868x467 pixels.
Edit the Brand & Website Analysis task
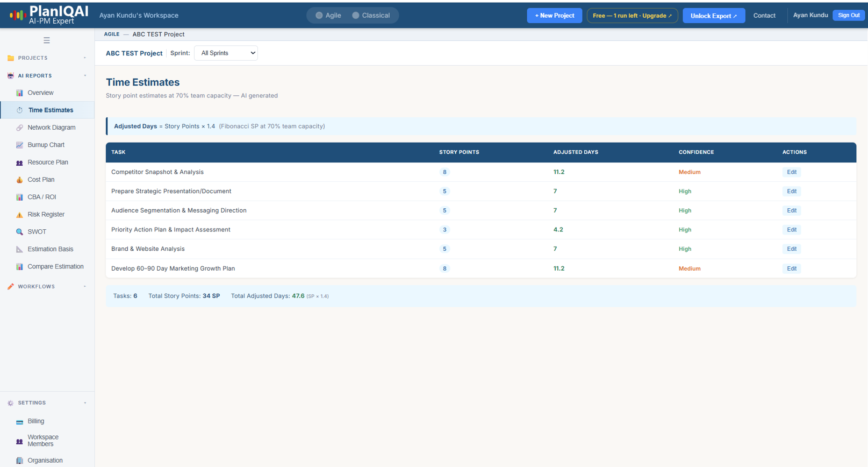coord(792,249)
